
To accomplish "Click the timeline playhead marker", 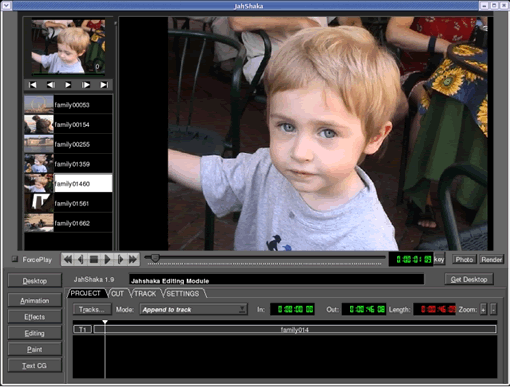I will 105,322.
